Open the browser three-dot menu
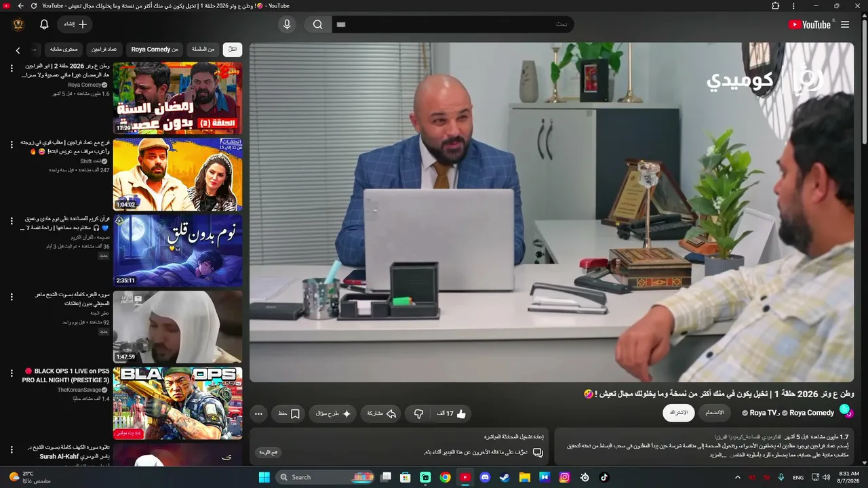This screenshot has width=868, height=488. (793, 6)
